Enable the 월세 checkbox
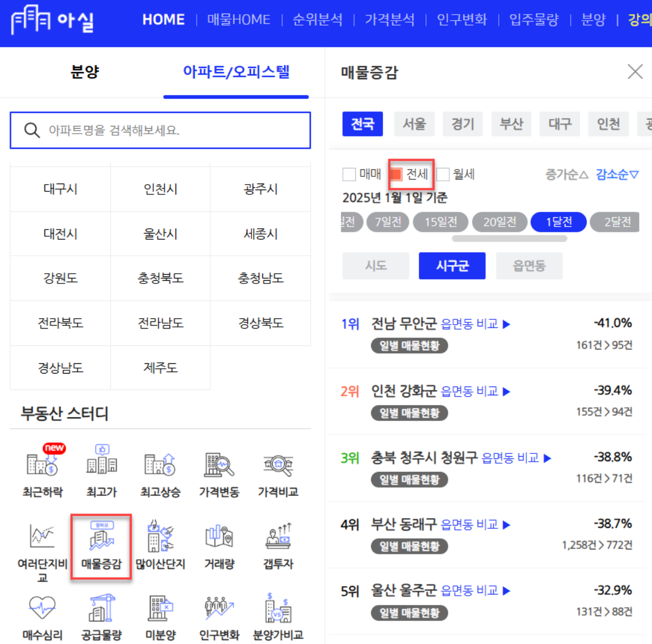 coord(443,174)
